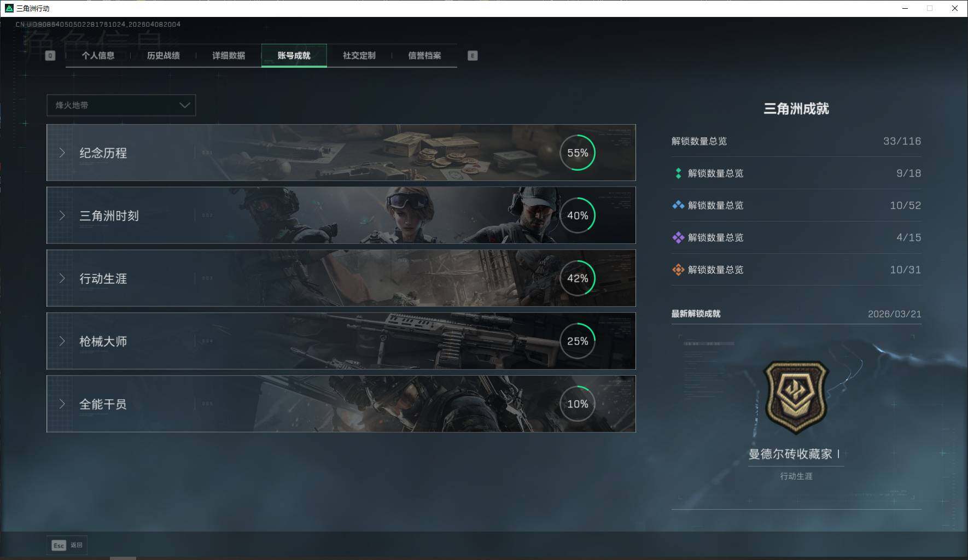Screen dimensions: 968x560
Task: Open the 纪念历程 achievement row
Action: coord(341,153)
